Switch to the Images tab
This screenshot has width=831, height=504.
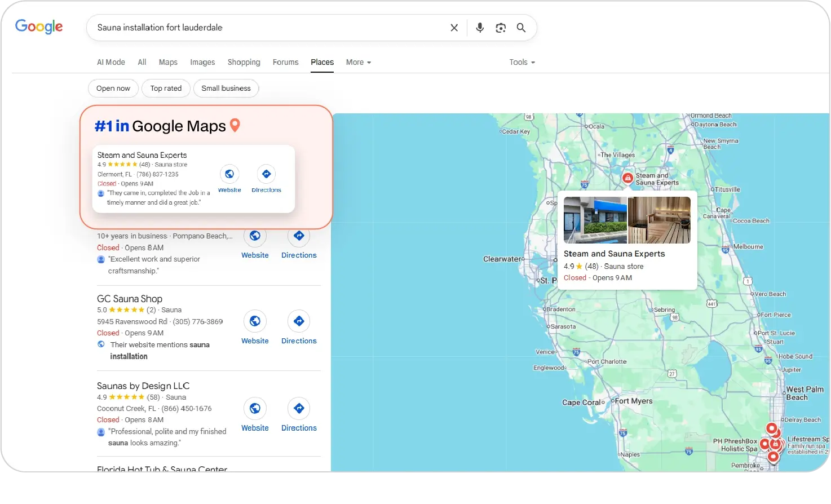pyautogui.click(x=202, y=63)
